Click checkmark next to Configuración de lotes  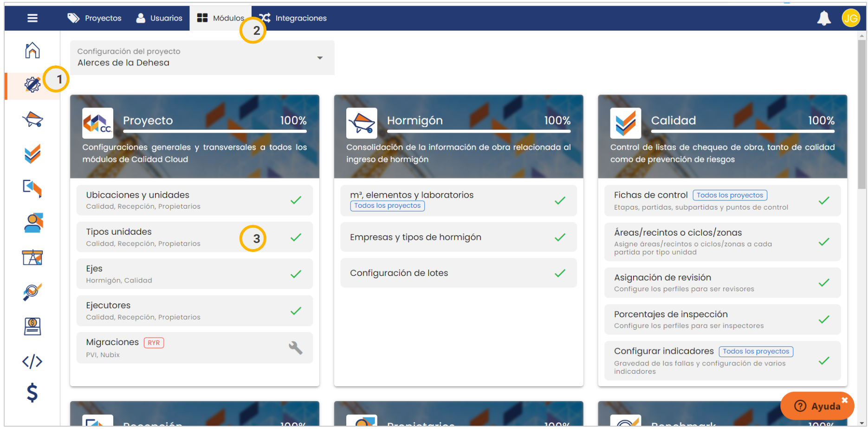(560, 273)
